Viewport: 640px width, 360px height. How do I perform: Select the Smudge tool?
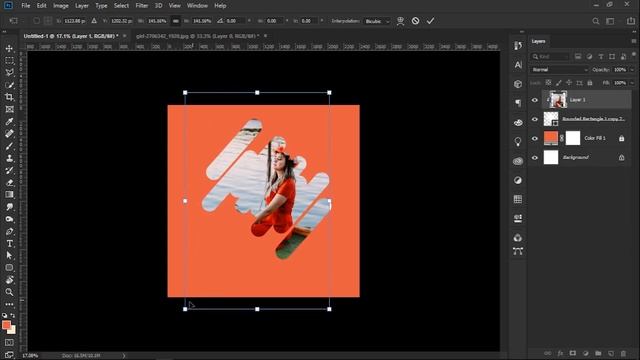(x=9, y=207)
